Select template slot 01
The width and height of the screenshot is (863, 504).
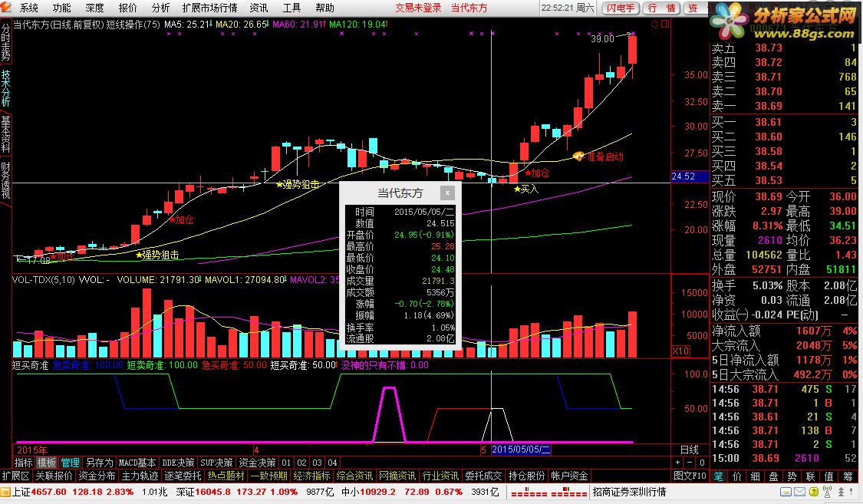[x=286, y=463]
